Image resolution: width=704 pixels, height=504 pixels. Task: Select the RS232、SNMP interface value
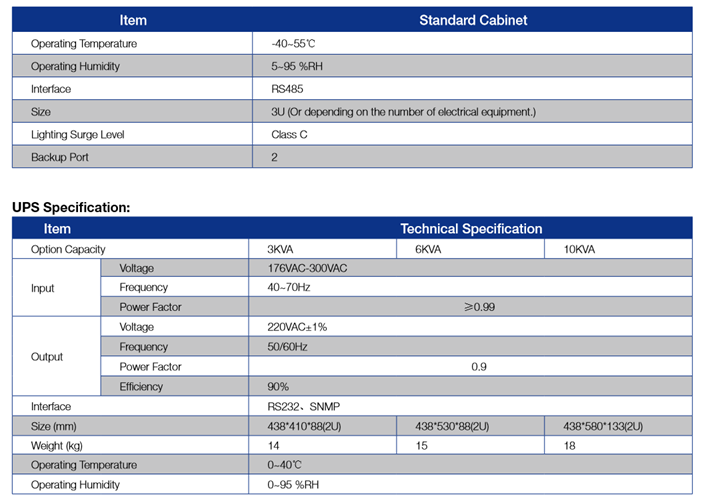tap(303, 407)
